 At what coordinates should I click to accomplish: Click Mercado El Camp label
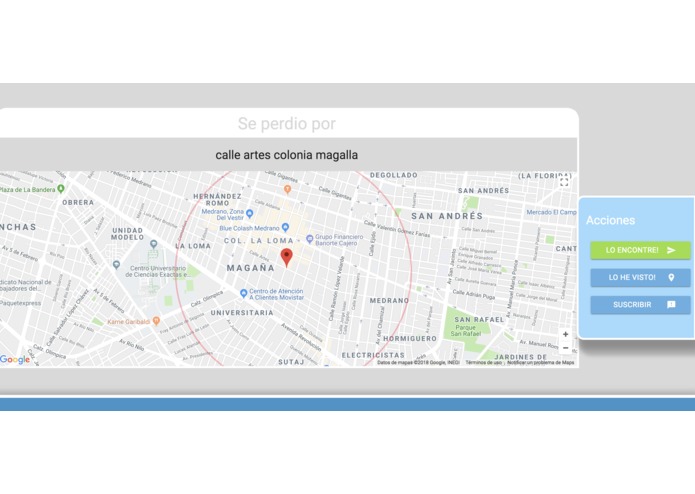(551, 212)
